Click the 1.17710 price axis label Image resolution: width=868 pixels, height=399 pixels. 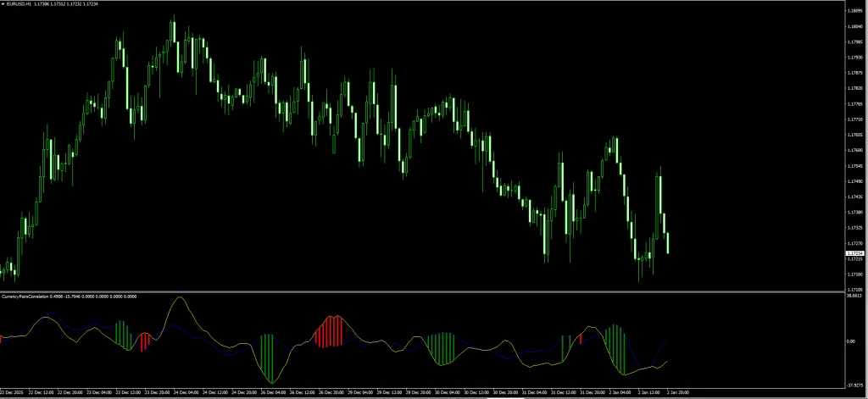pos(855,119)
